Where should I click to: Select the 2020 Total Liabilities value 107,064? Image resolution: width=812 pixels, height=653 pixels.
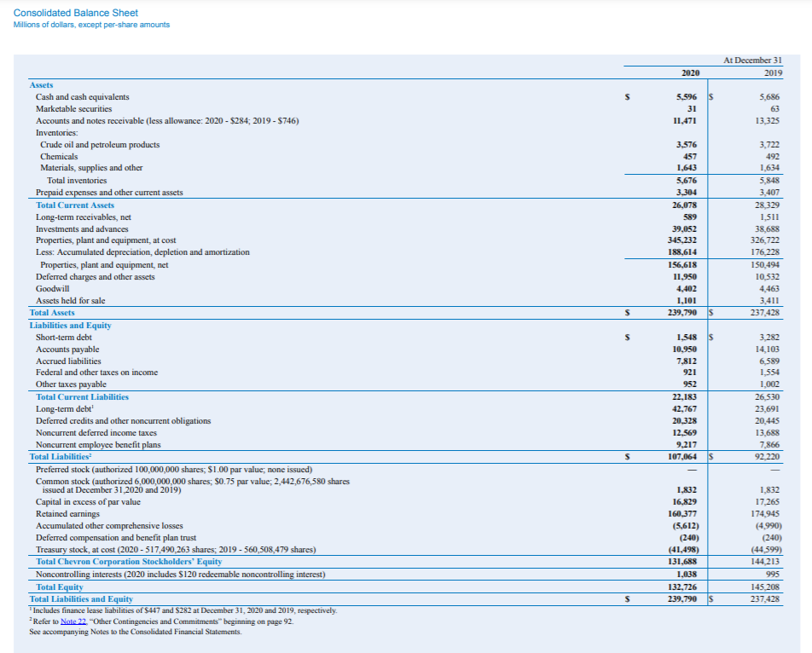click(x=682, y=457)
